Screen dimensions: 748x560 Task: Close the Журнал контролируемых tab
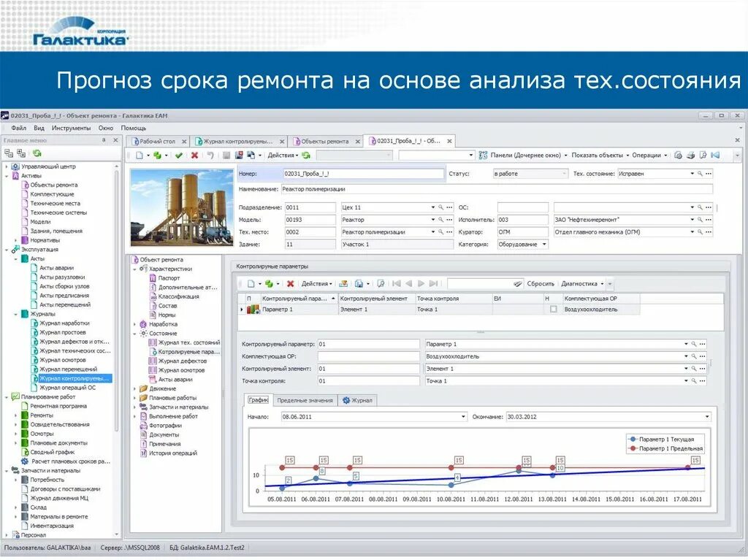[x=282, y=142]
